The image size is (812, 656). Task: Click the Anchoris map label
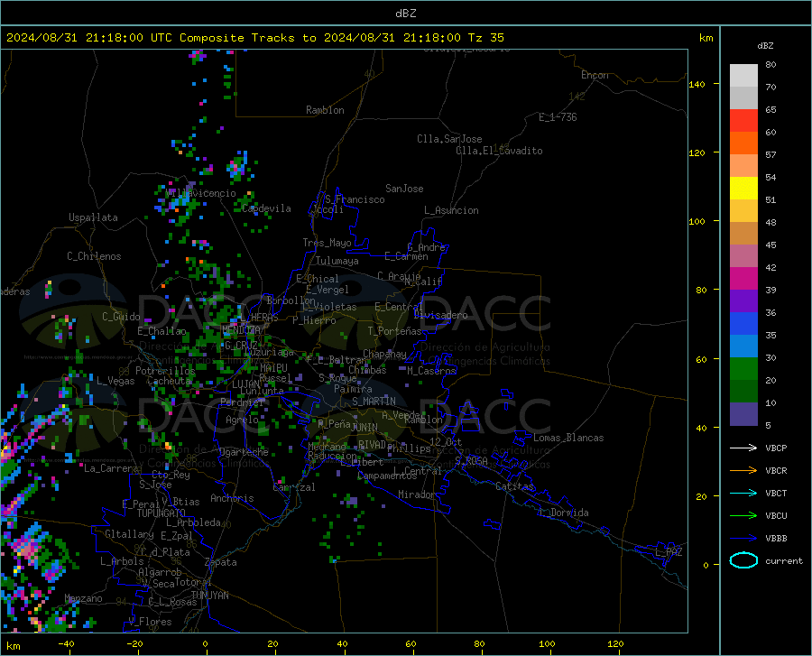point(232,498)
